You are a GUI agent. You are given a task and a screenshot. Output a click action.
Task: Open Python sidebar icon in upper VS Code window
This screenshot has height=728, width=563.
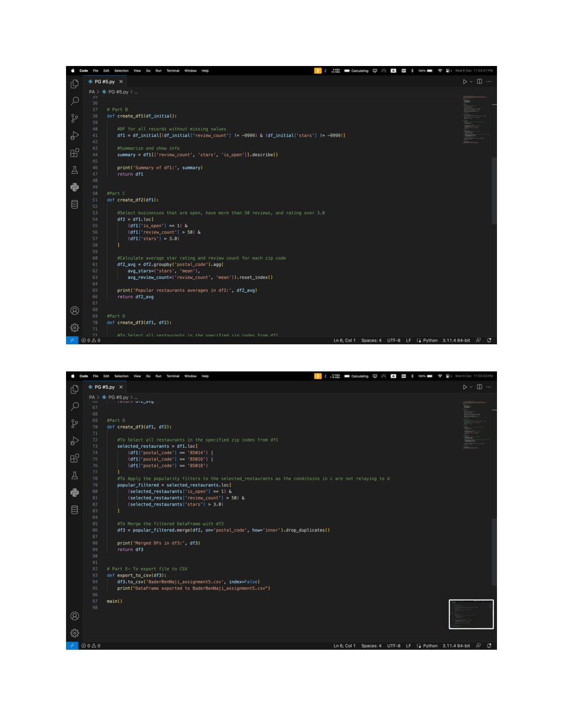pyautogui.click(x=75, y=187)
